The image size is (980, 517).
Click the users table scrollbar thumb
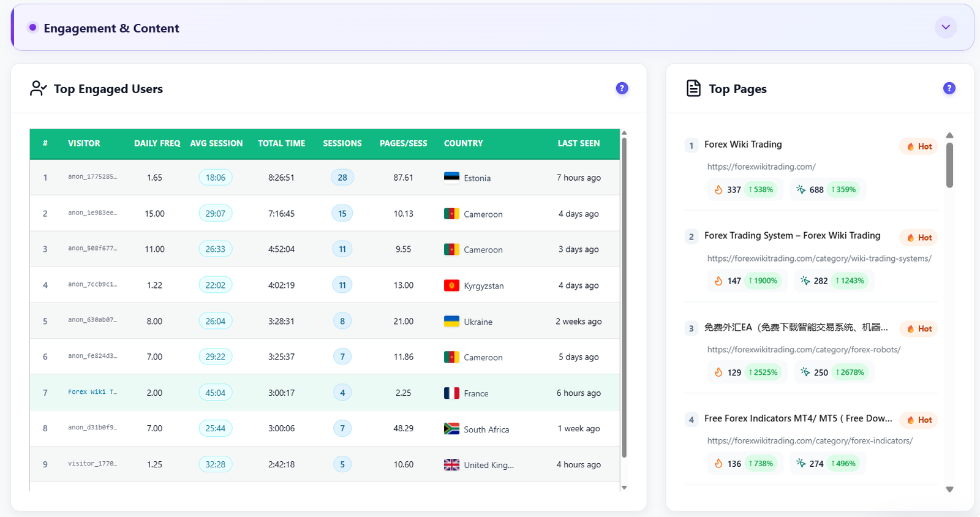tap(624, 297)
